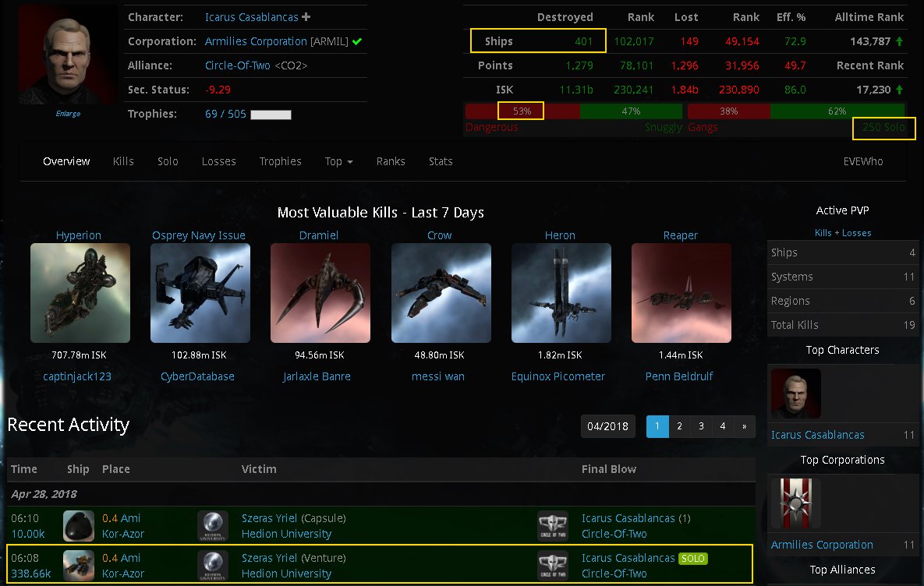Open Icarus Casablancas character link at top
Viewport: 924px width, 586px height.
(252, 17)
